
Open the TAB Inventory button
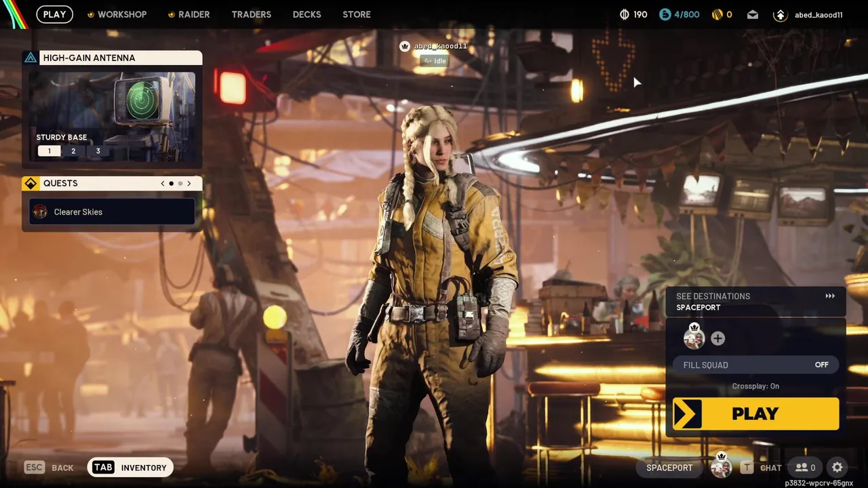pyautogui.click(x=130, y=468)
